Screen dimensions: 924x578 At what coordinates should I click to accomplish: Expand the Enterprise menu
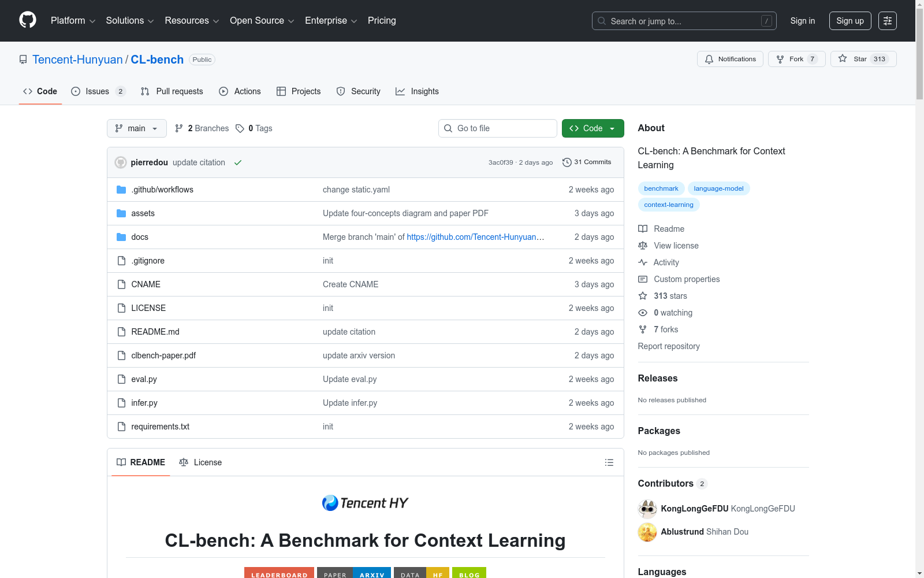click(x=331, y=21)
